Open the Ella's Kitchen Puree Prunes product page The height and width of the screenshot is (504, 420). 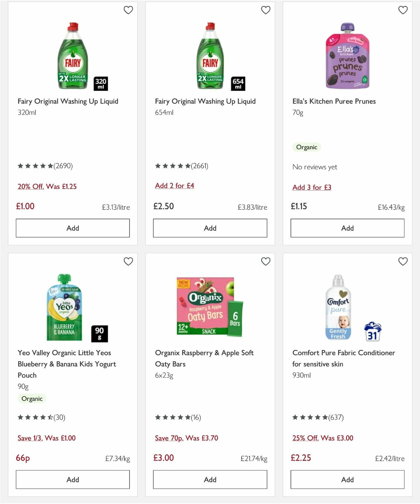pos(334,101)
